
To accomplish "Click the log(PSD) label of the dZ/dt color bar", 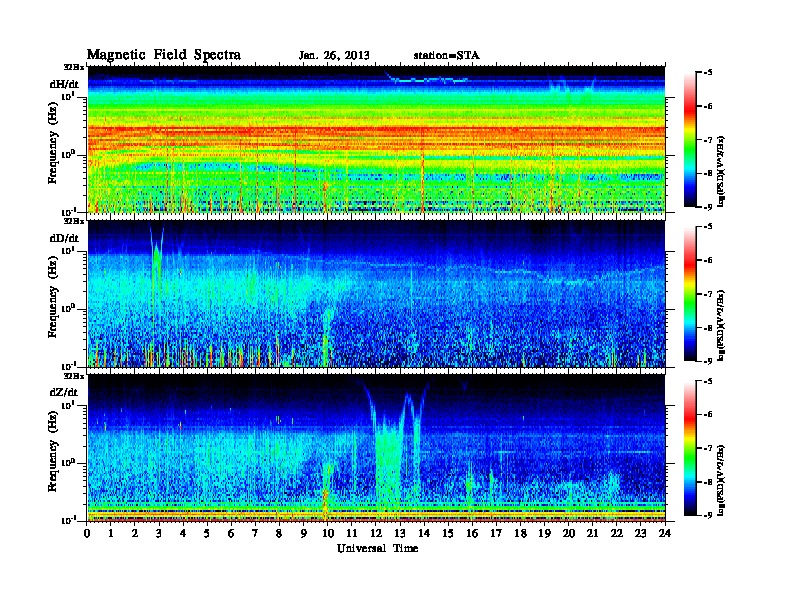I will point(722,479).
